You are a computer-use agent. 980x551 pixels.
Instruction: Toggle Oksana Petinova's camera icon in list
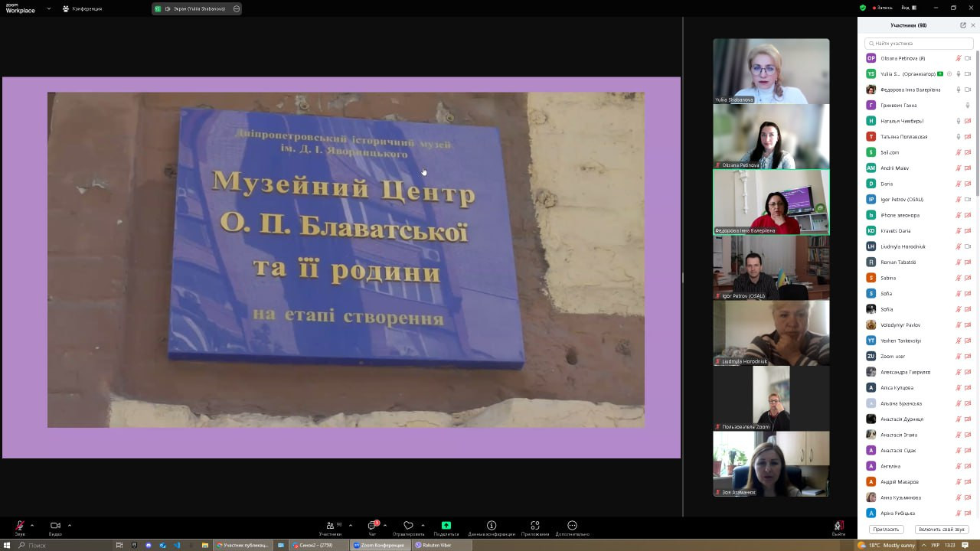968,58
